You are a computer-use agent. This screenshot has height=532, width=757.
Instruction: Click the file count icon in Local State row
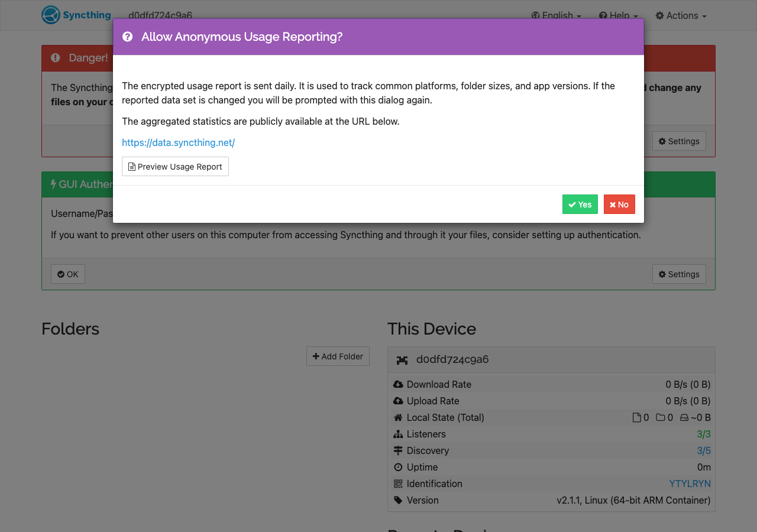tap(637, 417)
